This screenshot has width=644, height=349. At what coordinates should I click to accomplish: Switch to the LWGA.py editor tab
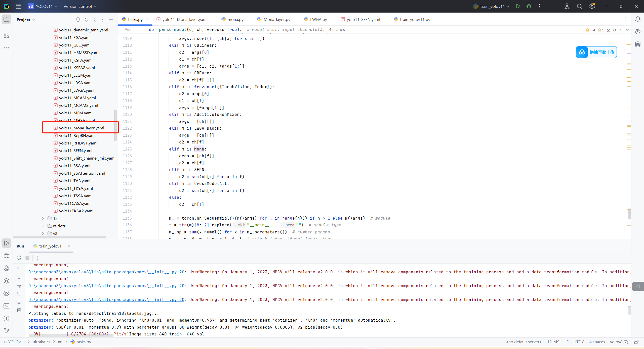[x=318, y=19]
